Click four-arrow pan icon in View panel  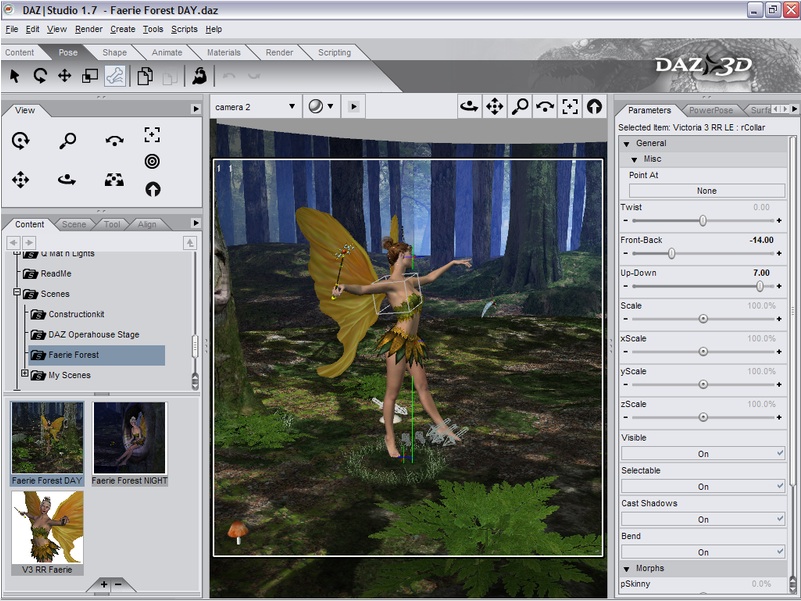pos(20,180)
